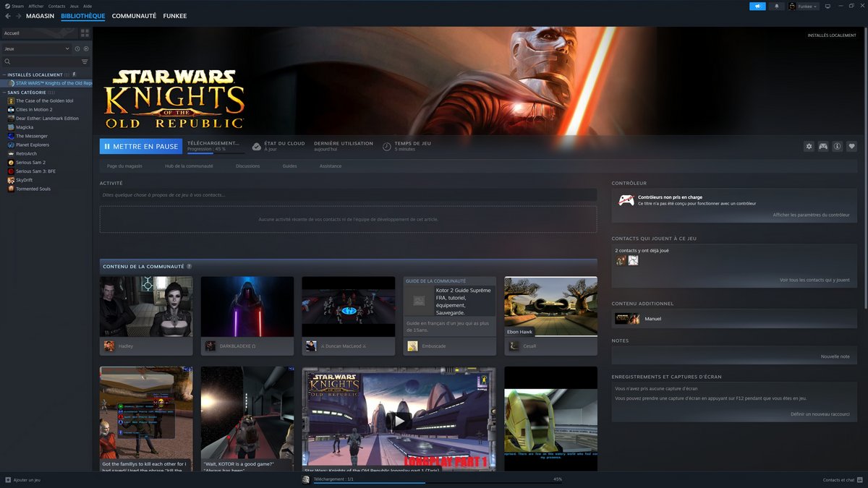Screen dimensions: 868x488
Task: Play the longplay part 1 video thumbnail
Action: point(399,419)
